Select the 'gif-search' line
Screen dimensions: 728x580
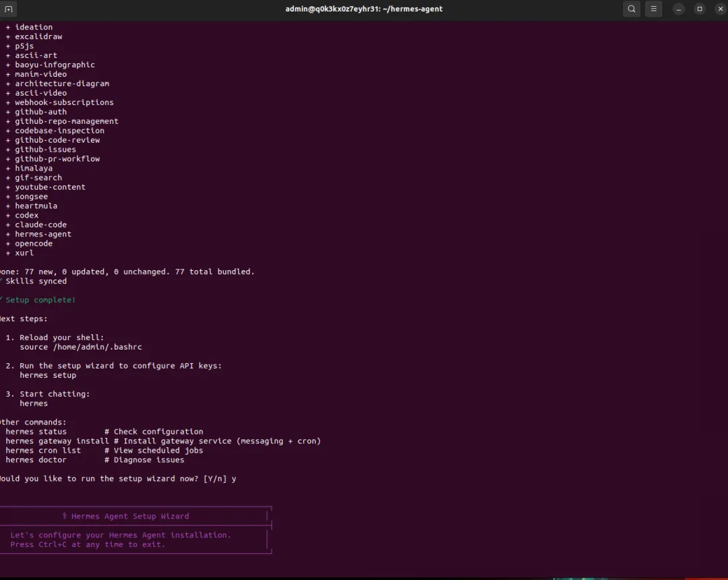34,177
